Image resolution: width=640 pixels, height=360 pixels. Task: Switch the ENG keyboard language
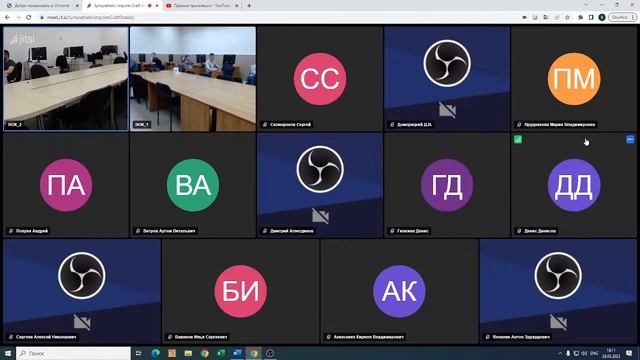(x=594, y=353)
